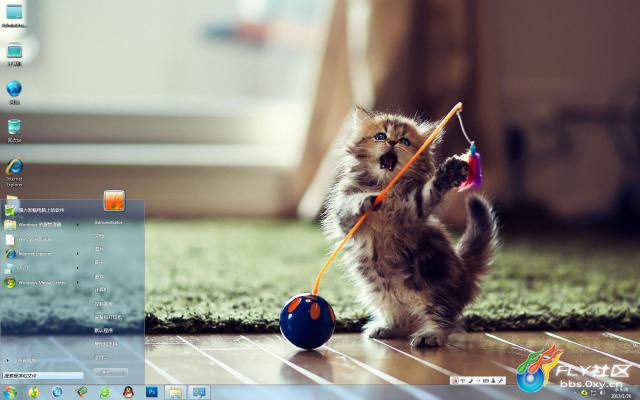Click the Start menu search box
The image size is (640, 400).
coord(43,376)
